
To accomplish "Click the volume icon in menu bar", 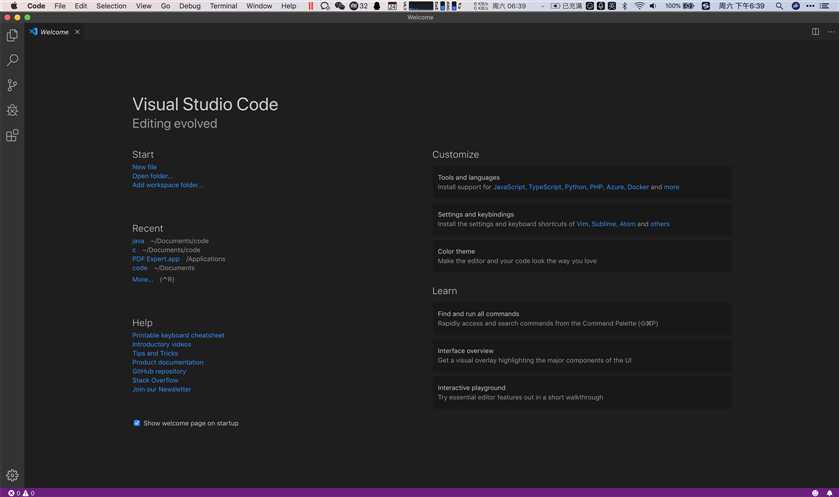I will pyautogui.click(x=653, y=6).
